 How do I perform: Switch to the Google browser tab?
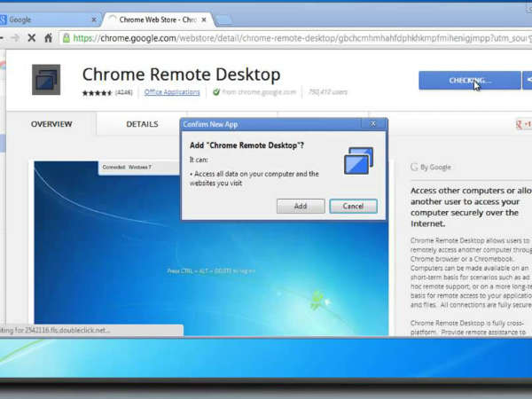[x=49, y=19]
